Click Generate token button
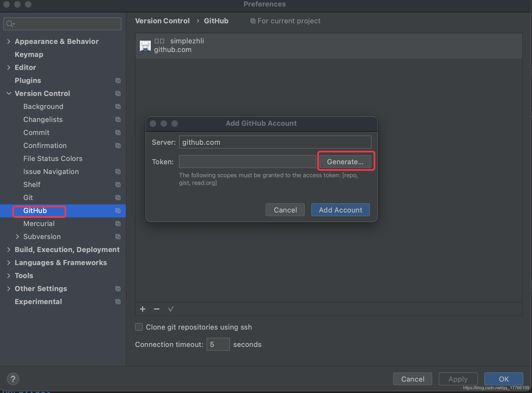 345,162
